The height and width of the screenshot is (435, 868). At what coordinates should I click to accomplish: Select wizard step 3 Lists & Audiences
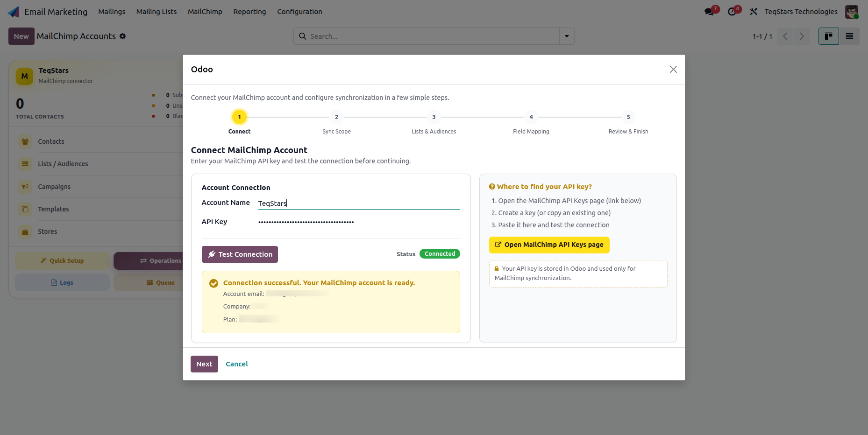pyautogui.click(x=434, y=117)
